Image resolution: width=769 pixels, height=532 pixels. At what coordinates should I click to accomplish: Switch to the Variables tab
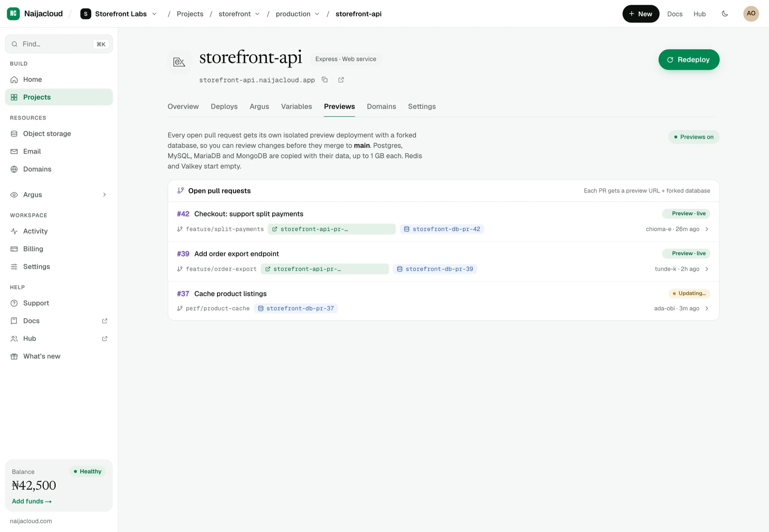click(x=296, y=106)
